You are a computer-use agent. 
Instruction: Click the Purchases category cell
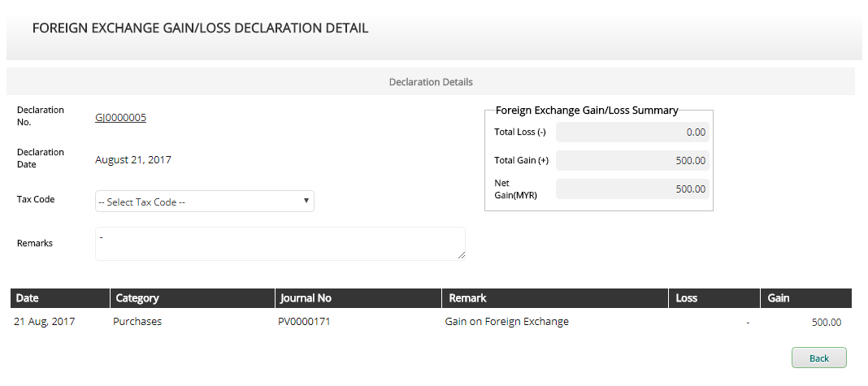(137, 322)
